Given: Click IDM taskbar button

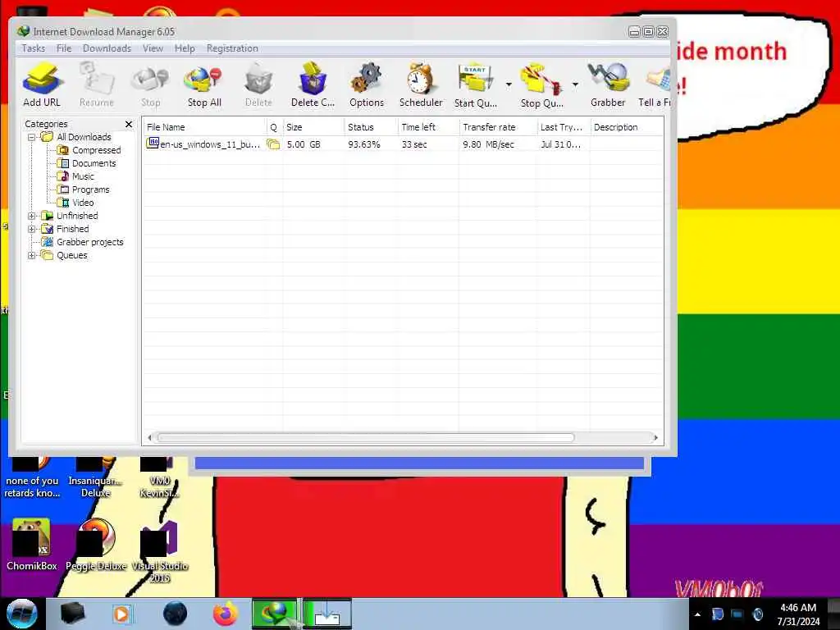Looking at the screenshot, I should click(x=275, y=614).
